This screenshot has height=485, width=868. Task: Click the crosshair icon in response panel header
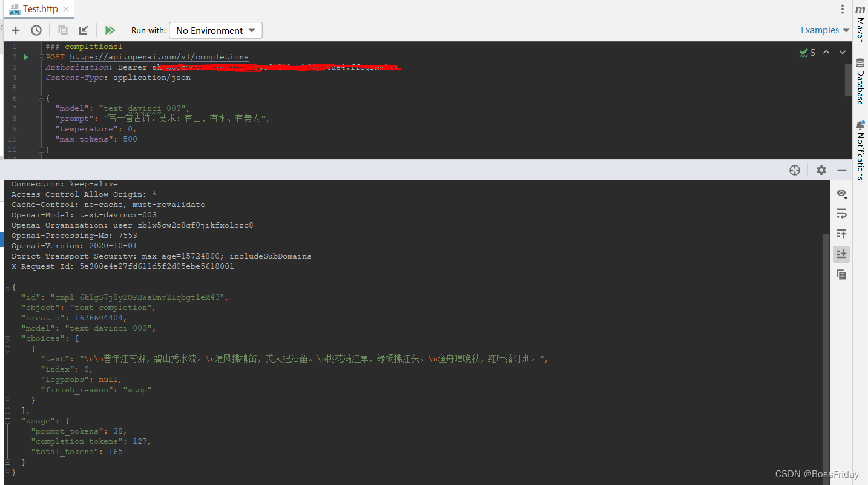[795, 170]
